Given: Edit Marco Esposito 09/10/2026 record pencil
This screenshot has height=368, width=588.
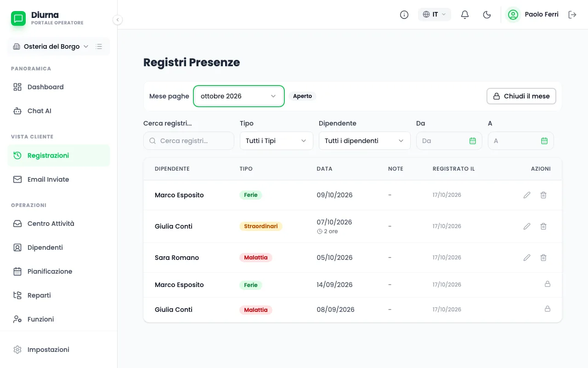Looking at the screenshot, I should click(527, 195).
